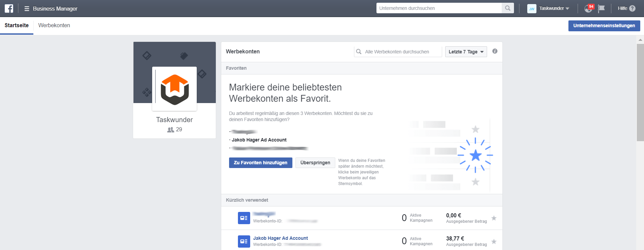Open the Jakob Hager Ad Account link
The height and width of the screenshot is (250, 644).
280,238
